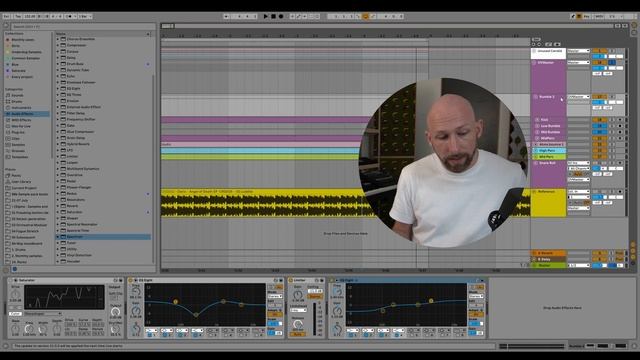Expand the Drum Buss folder
640x360 pixels.
58,64
